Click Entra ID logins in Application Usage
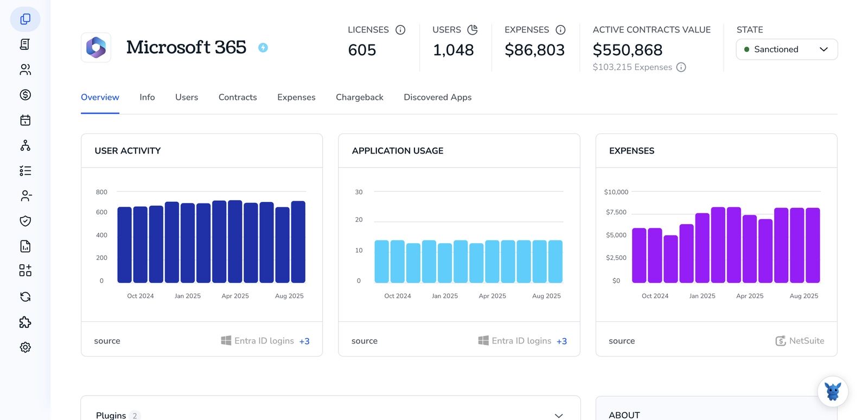868x420 pixels. [x=521, y=341]
